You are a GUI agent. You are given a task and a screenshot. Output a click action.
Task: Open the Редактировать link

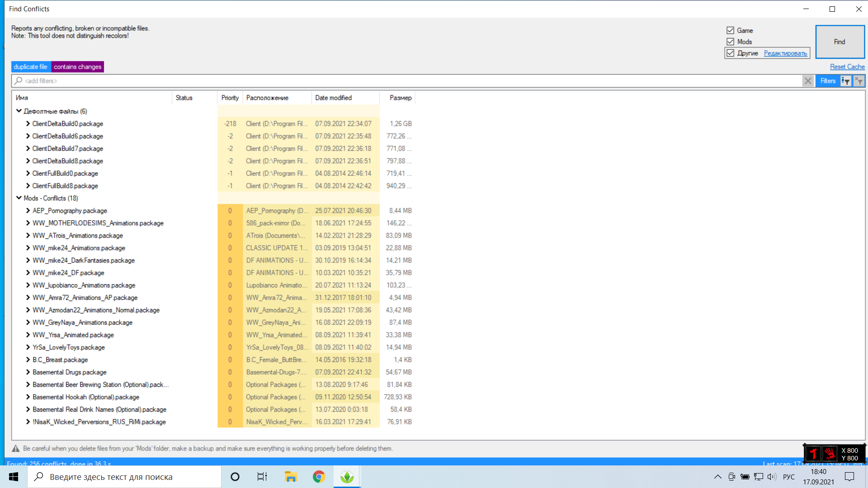pos(785,53)
